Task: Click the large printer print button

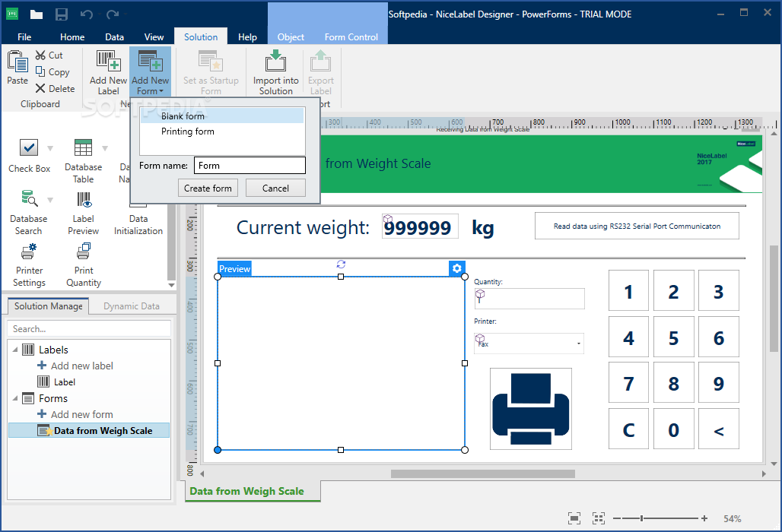Action: [531, 409]
